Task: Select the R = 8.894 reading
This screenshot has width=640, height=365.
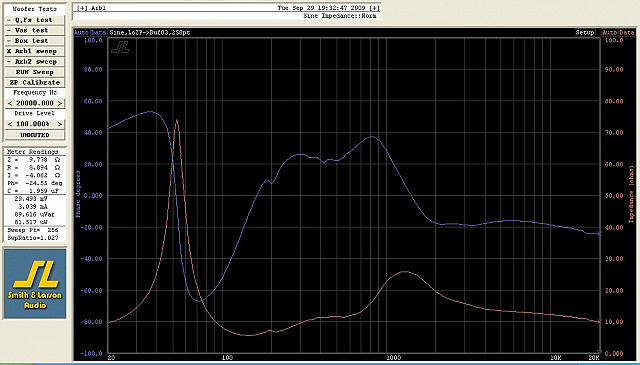Action: 34,167
